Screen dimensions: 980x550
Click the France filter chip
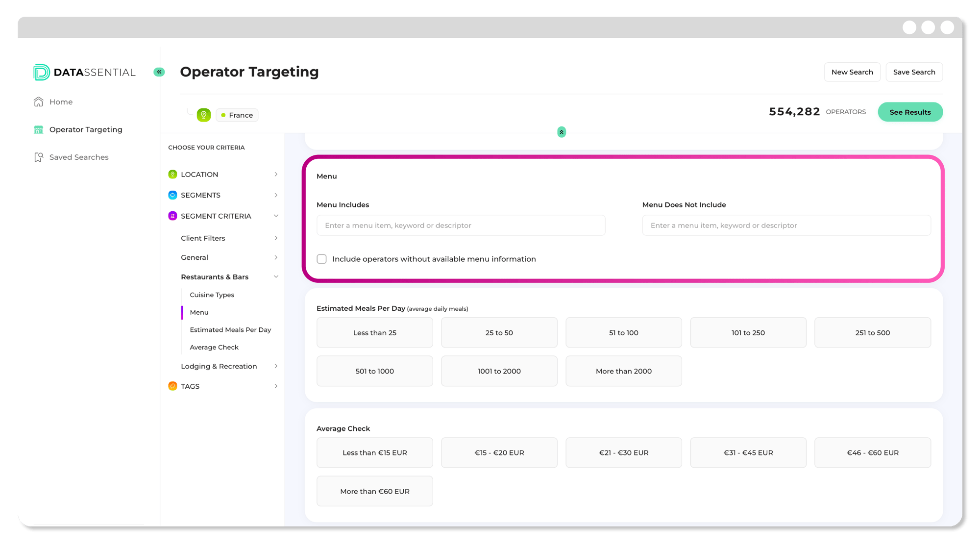(237, 115)
